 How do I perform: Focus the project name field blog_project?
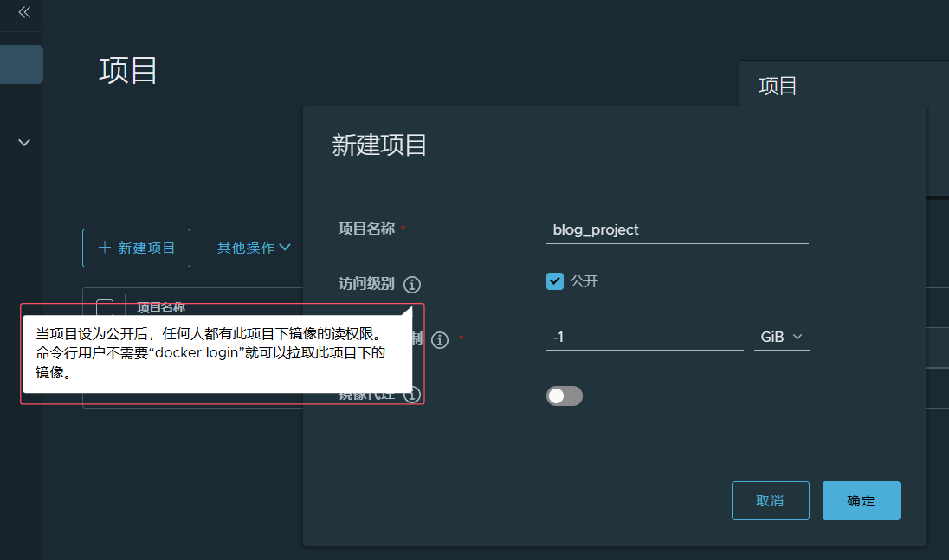click(677, 230)
